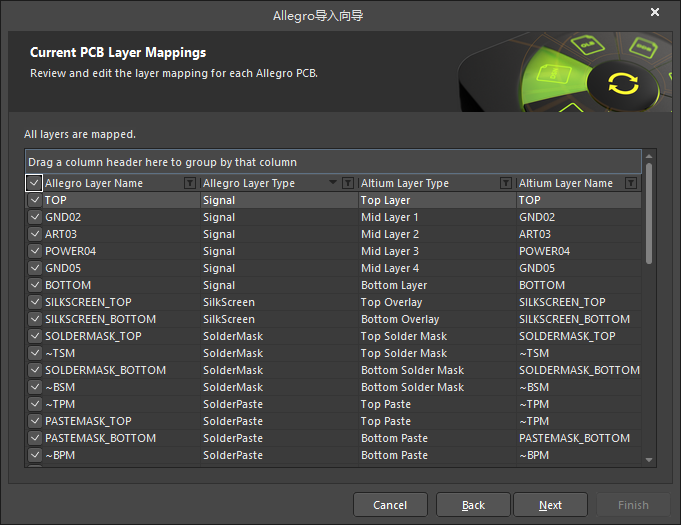Viewport: 681px width, 525px height.
Task: Click 'Signal' type cell in TOP row
Action: tap(279, 200)
